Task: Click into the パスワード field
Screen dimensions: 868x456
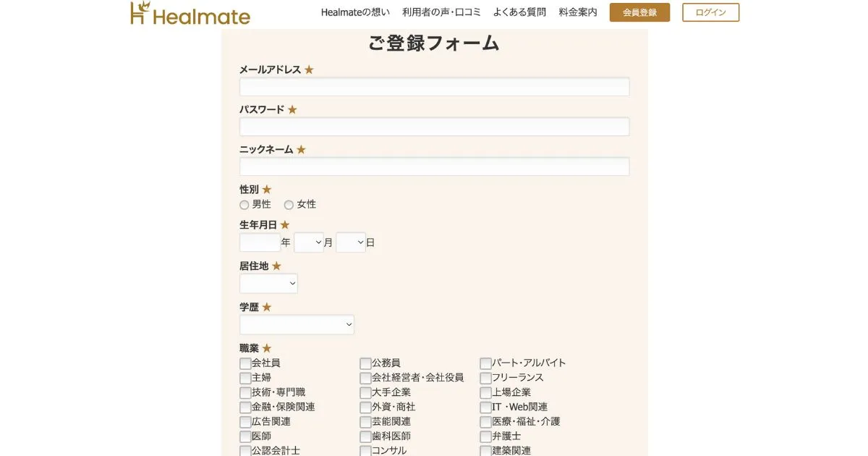Action: click(434, 127)
